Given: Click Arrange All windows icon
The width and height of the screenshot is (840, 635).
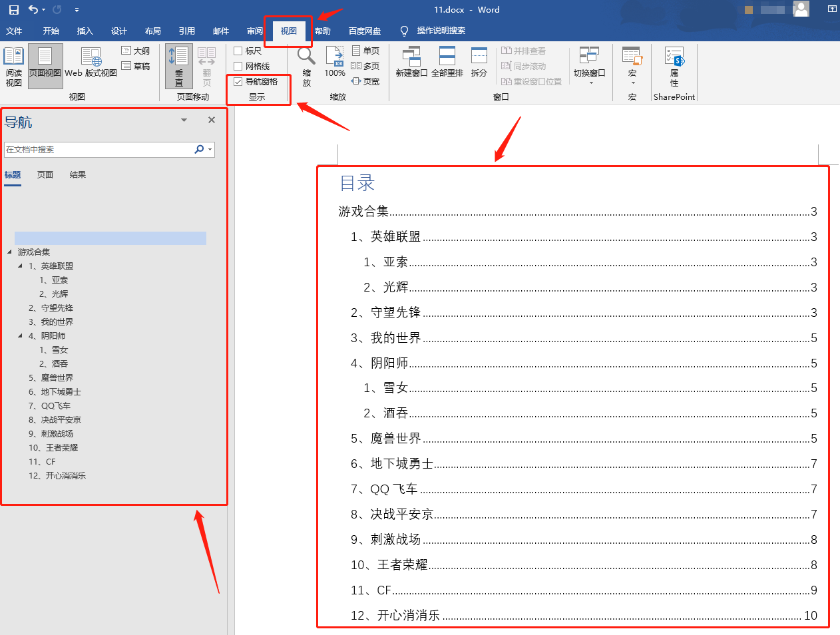Looking at the screenshot, I should (x=447, y=57).
